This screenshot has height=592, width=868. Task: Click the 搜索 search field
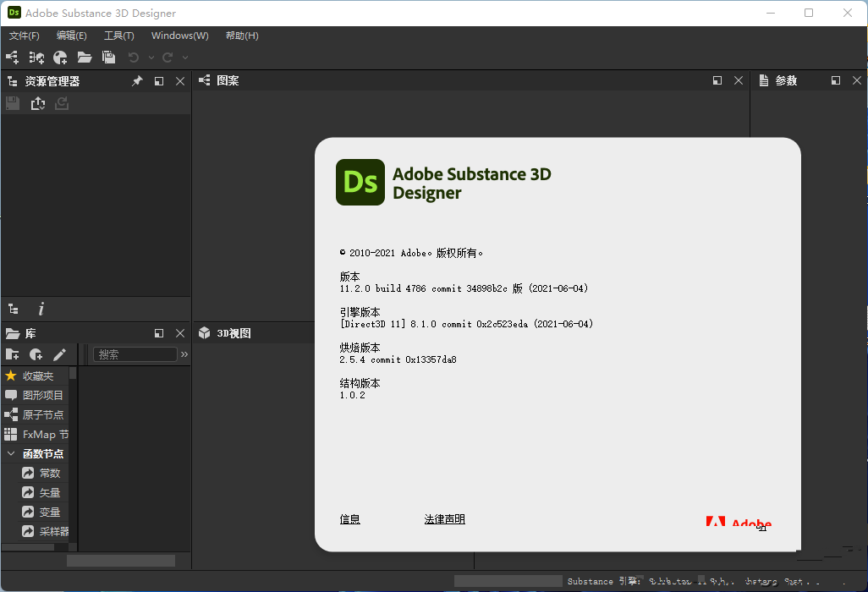coord(135,354)
